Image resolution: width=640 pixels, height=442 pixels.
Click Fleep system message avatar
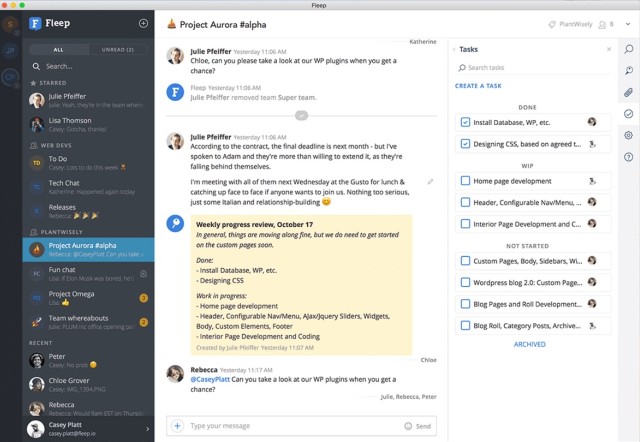(175, 92)
